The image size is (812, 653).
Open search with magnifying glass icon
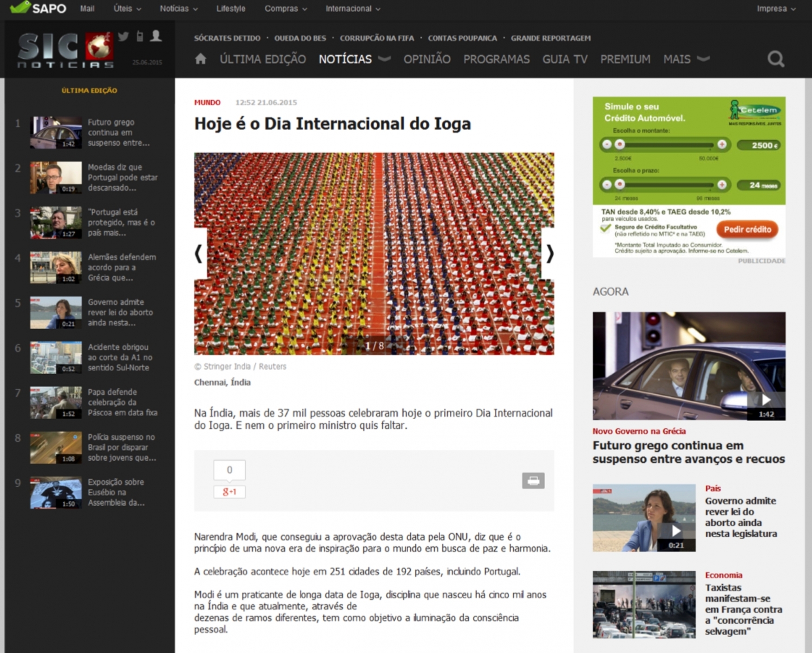(x=776, y=59)
